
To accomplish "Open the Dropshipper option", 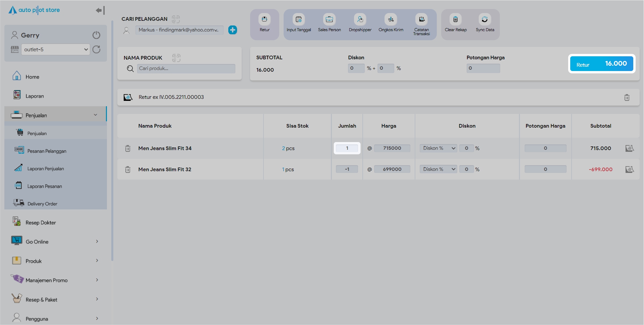I will pos(360,19).
